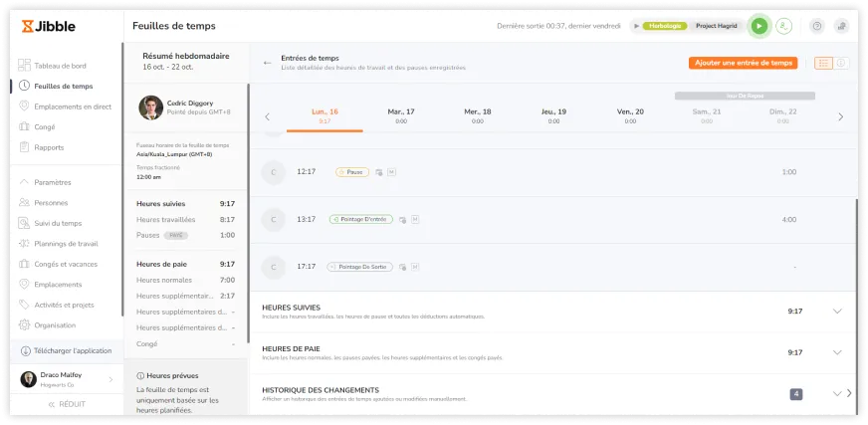Click the calendar icon on 13:17 entry
This screenshot has width=868, height=425.
(x=402, y=219)
